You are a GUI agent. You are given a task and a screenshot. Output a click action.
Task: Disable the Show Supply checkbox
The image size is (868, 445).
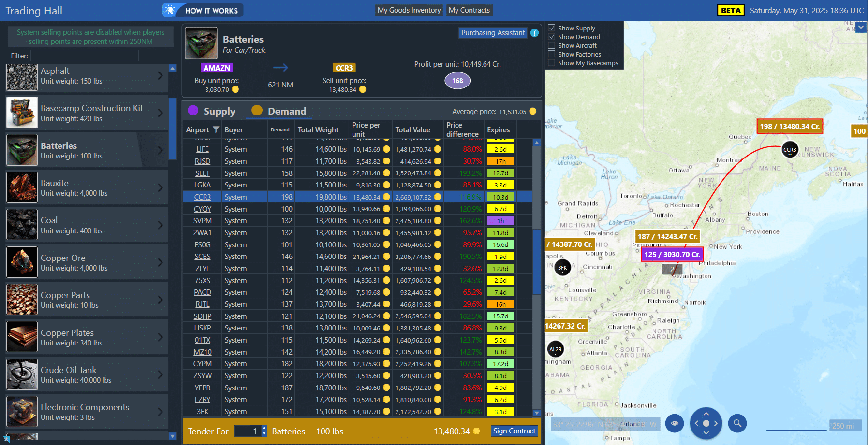tap(551, 28)
